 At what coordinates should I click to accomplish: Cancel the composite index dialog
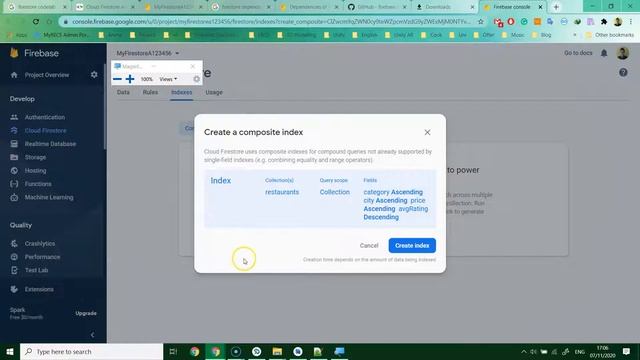(369, 245)
